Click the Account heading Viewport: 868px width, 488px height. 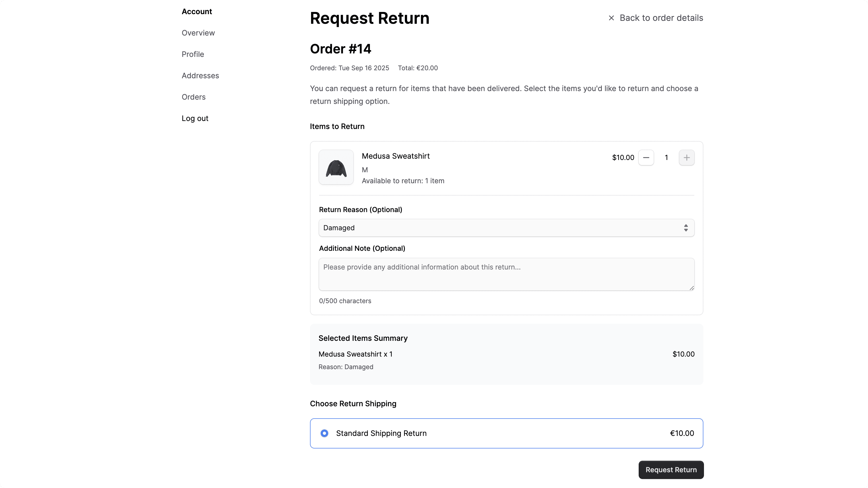[x=196, y=11]
